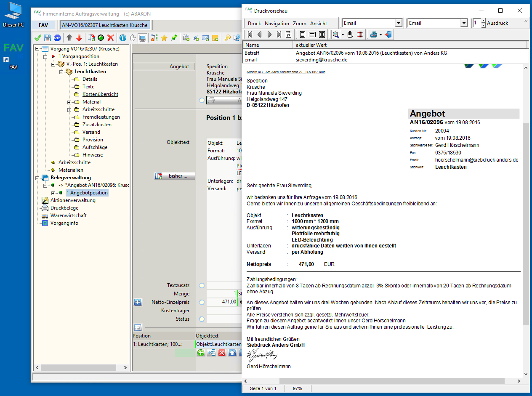Switch to the FAV tab
The image size is (532, 396).
click(x=43, y=25)
